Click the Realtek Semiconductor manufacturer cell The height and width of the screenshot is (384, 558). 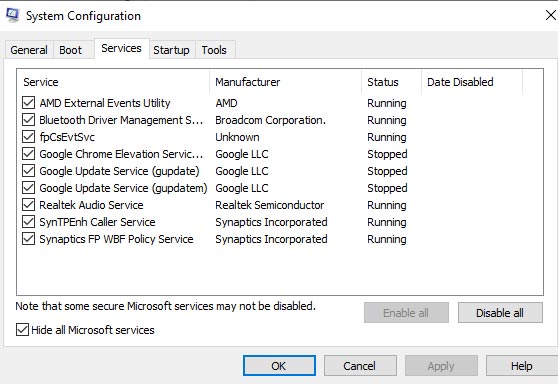click(x=270, y=205)
